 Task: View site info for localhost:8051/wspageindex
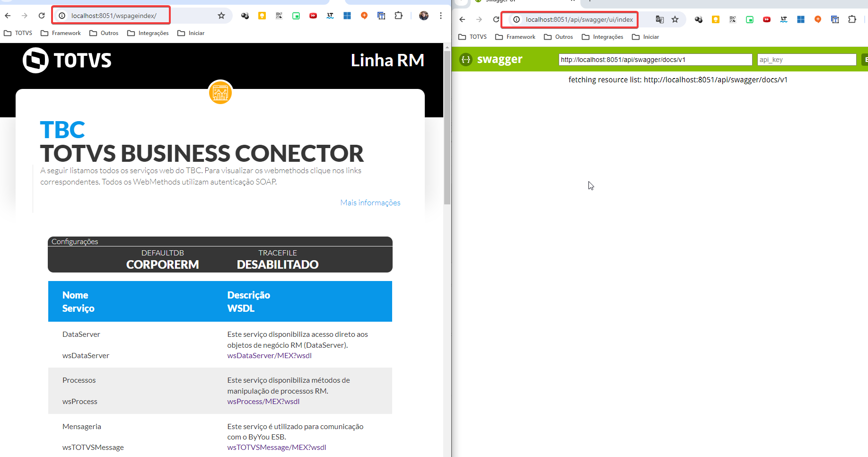pos(62,16)
